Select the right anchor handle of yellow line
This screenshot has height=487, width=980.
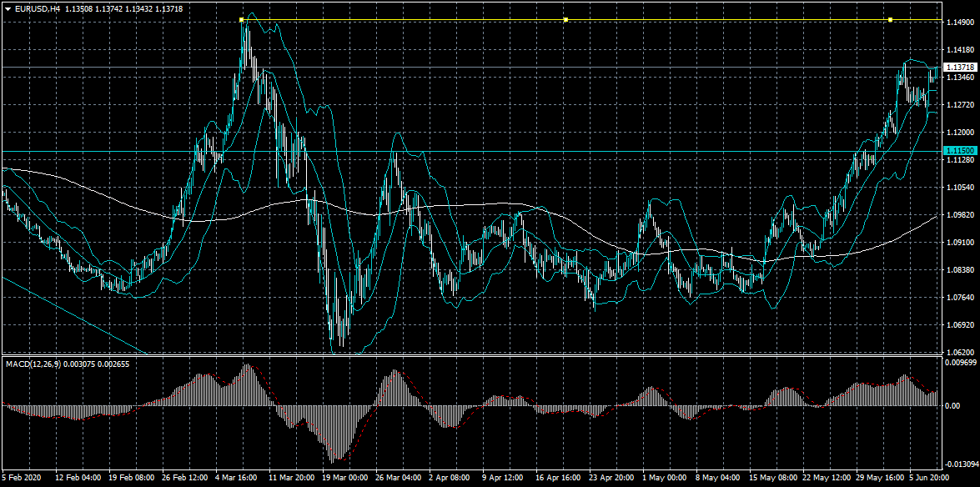click(x=890, y=19)
